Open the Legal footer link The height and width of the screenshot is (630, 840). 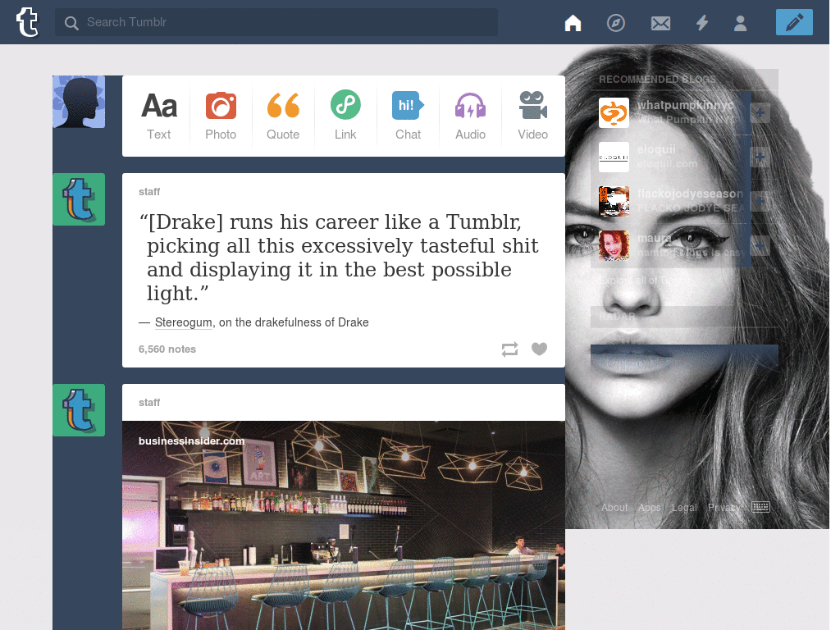[684, 507]
